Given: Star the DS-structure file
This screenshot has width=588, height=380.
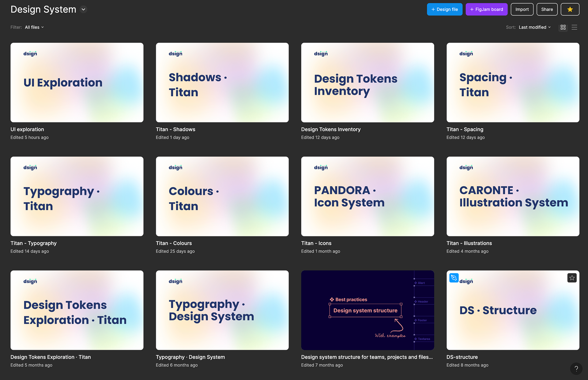Looking at the screenshot, I should [x=572, y=278].
